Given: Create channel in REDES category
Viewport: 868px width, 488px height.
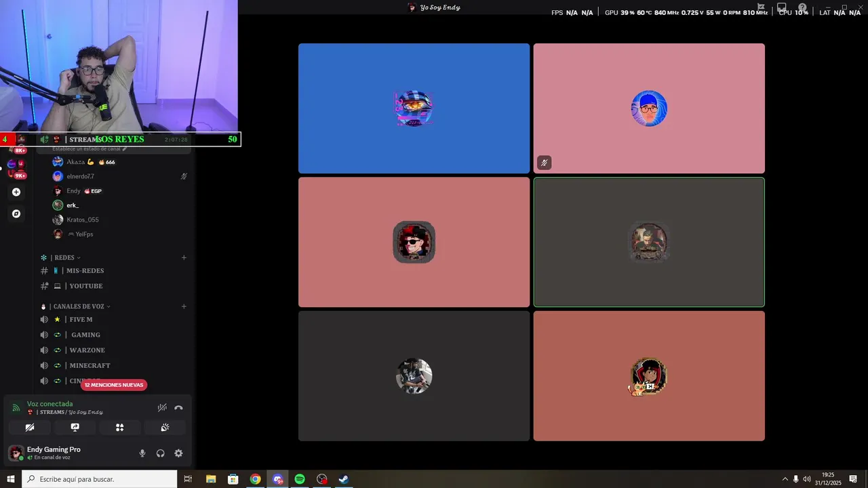Looking at the screenshot, I should (x=184, y=258).
